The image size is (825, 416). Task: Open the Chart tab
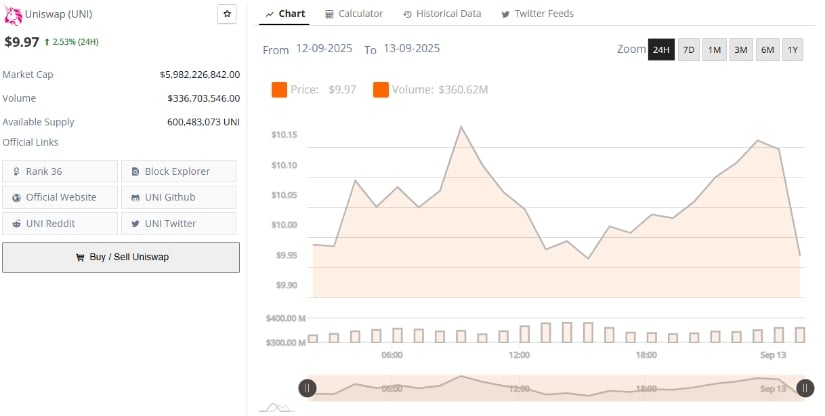pyautogui.click(x=285, y=14)
